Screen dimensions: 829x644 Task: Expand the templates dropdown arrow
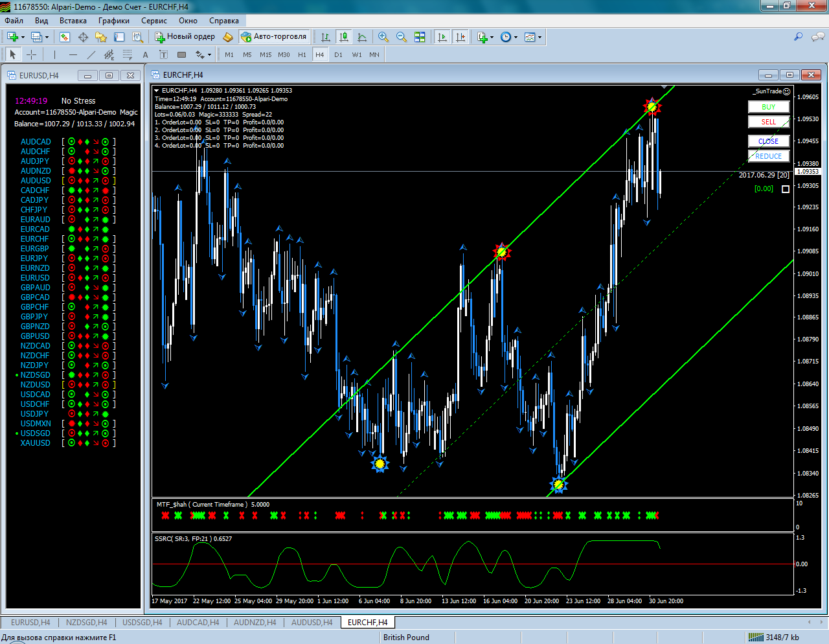point(540,37)
